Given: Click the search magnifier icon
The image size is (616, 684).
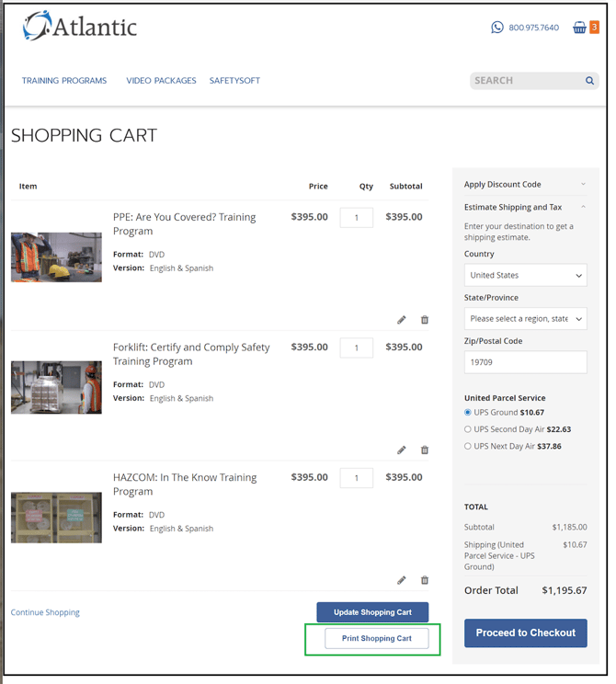Looking at the screenshot, I should point(589,81).
